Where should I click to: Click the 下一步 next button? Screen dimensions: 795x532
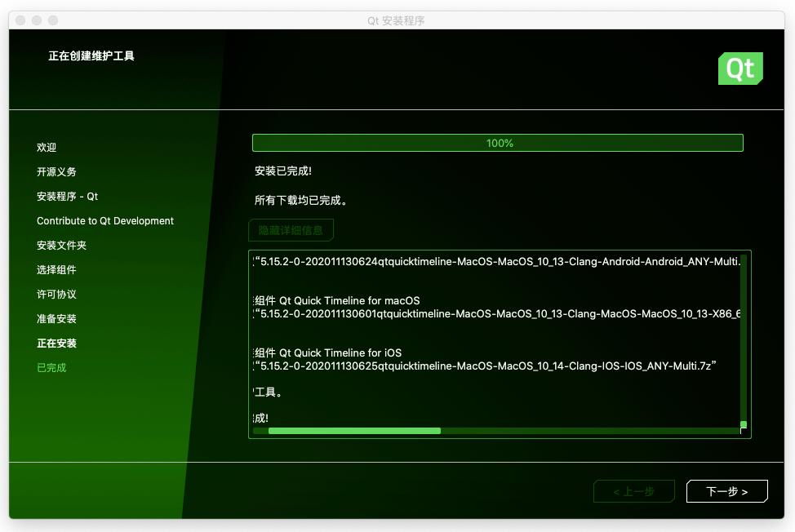(x=726, y=491)
